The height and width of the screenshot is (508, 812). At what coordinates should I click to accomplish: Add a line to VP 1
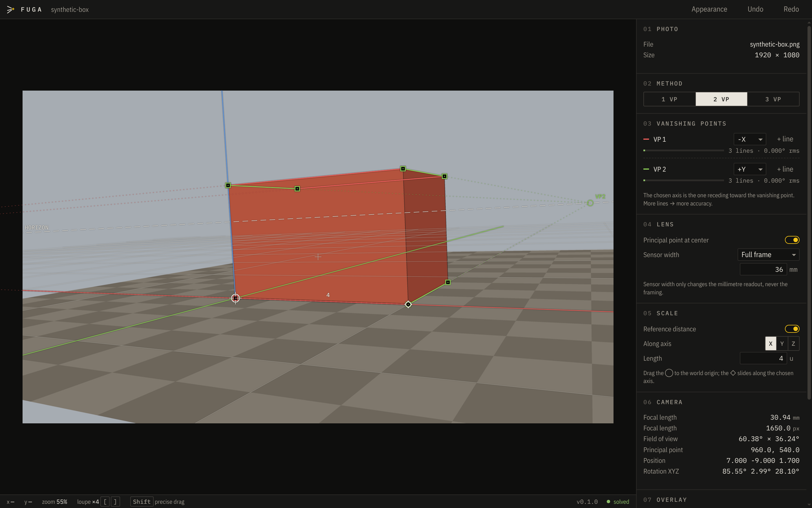(x=785, y=139)
